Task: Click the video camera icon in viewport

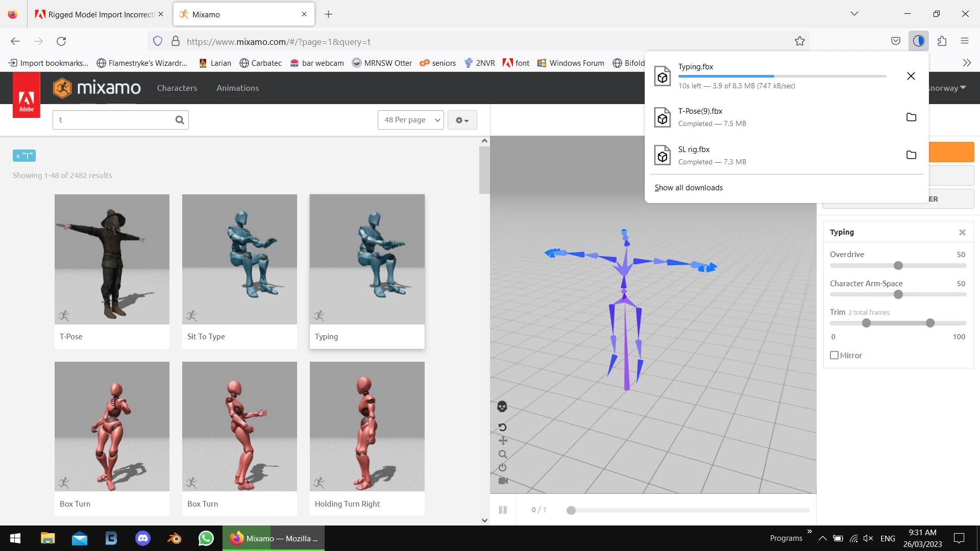Action: tap(503, 481)
